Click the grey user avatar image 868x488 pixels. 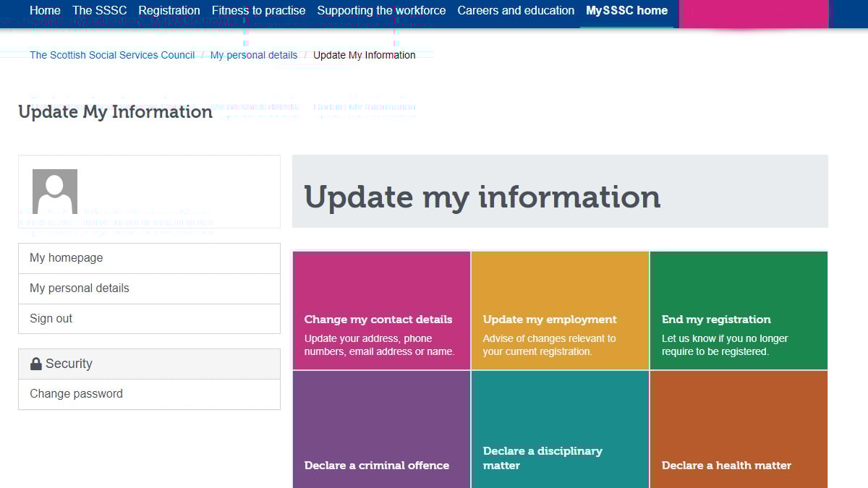coord(55,192)
